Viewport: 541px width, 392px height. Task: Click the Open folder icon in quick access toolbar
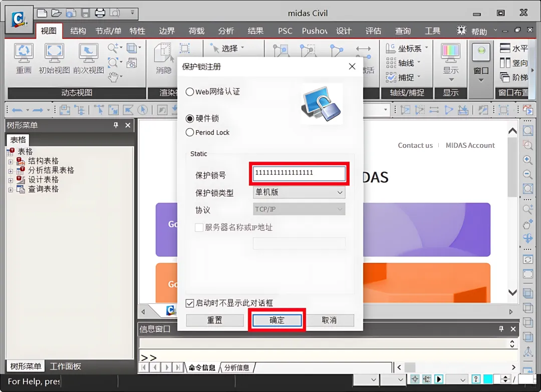coord(56,13)
